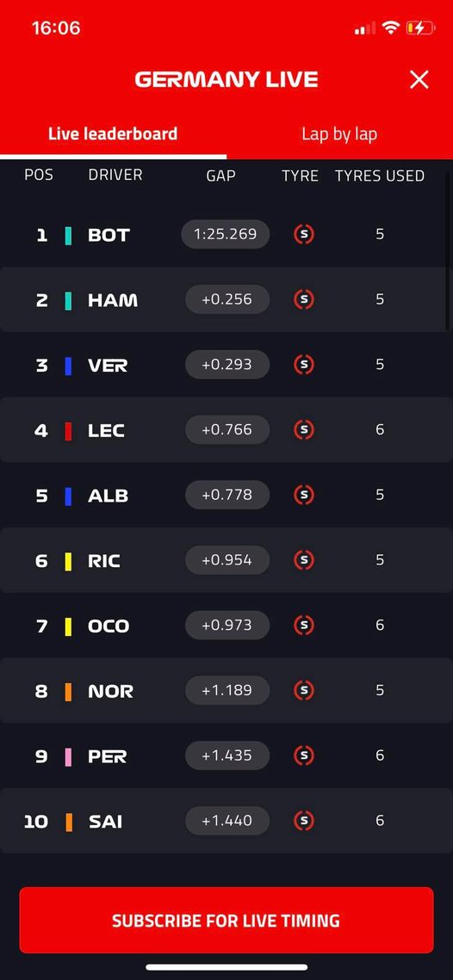Image resolution: width=453 pixels, height=980 pixels.
Task: Click the +0.766 gap pill for LEC
Action: click(227, 429)
